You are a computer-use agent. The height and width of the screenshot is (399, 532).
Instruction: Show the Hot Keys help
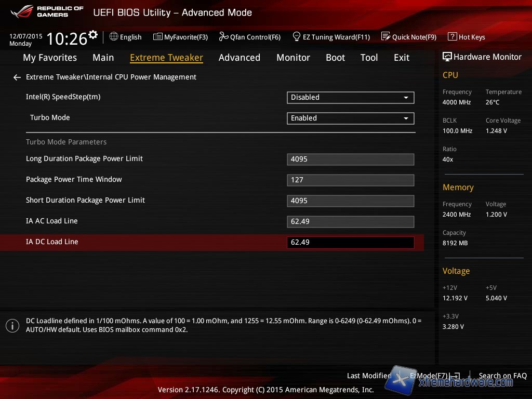click(x=466, y=37)
